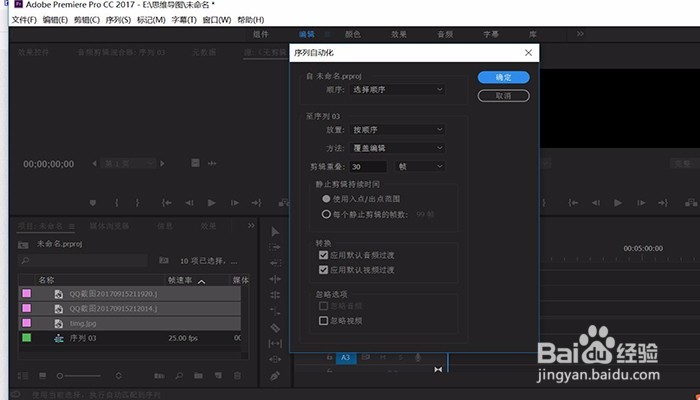
Task: Click the Find magnifier icon in project panel
Action: [x=179, y=376]
